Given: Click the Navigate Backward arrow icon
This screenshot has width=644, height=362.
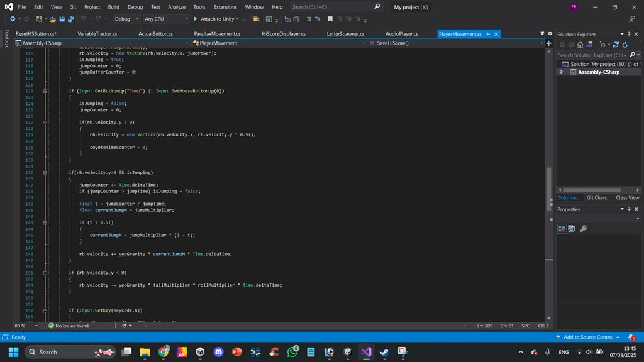Looking at the screenshot, I should [13, 19].
